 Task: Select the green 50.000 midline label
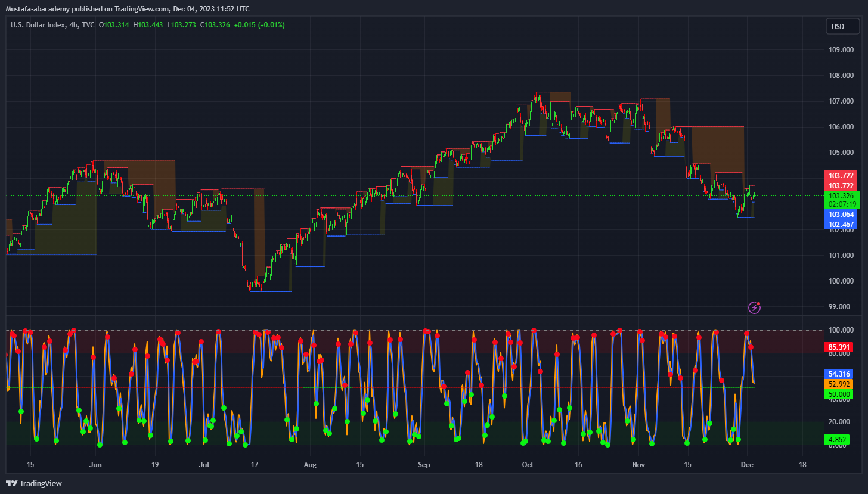pyautogui.click(x=841, y=394)
